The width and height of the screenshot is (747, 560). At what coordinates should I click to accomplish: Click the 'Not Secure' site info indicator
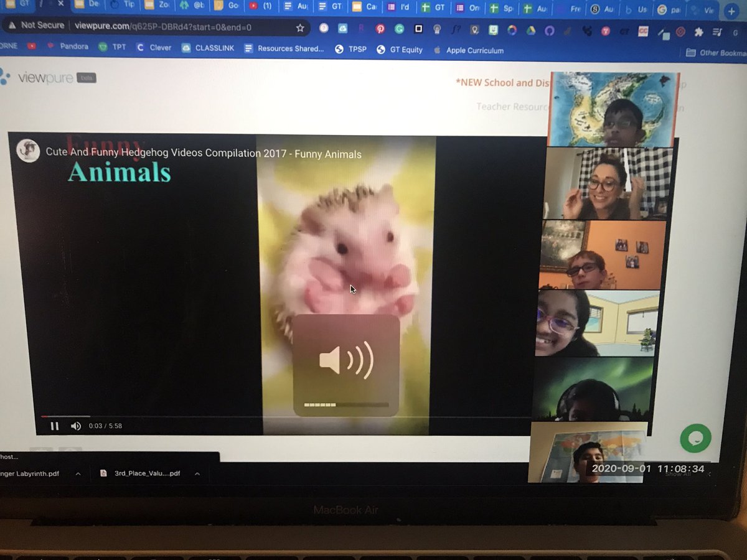36,26
